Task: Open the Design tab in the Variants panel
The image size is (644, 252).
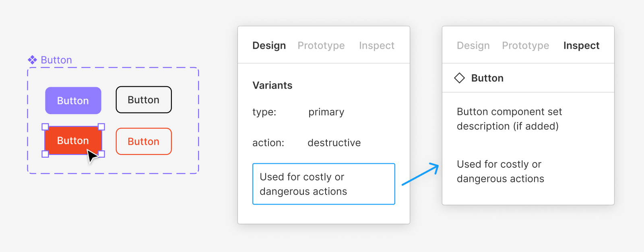Action: coord(269,46)
